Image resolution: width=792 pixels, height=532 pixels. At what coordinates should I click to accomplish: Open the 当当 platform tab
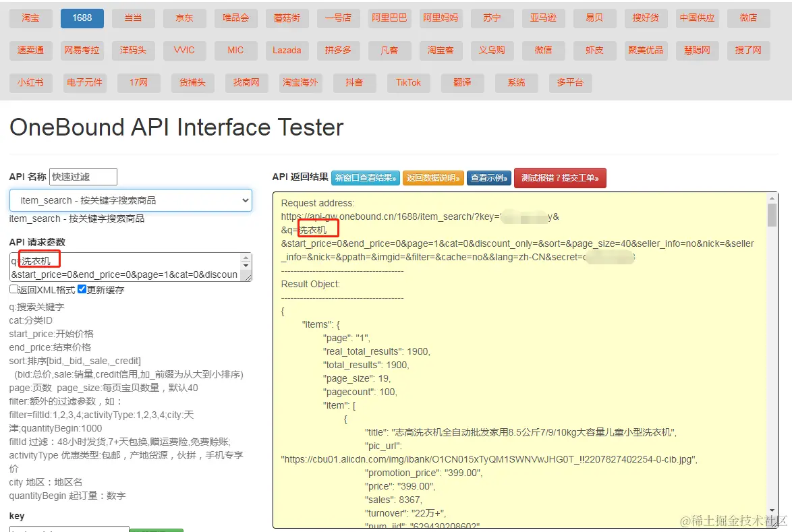(134, 18)
